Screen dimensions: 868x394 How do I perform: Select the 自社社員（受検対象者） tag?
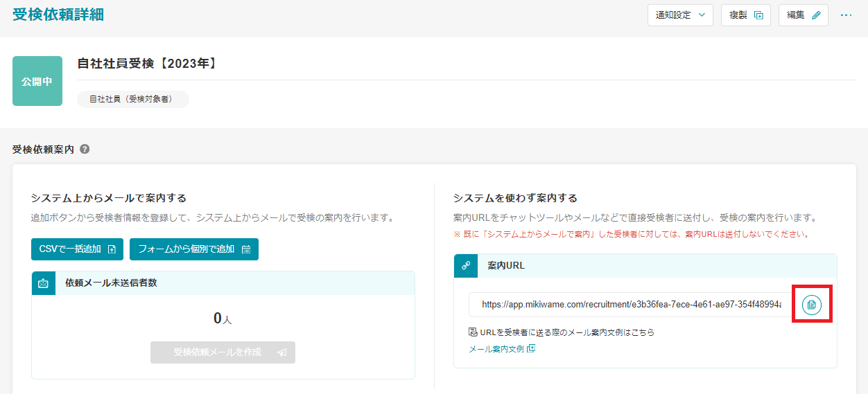[x=132, y=100]
